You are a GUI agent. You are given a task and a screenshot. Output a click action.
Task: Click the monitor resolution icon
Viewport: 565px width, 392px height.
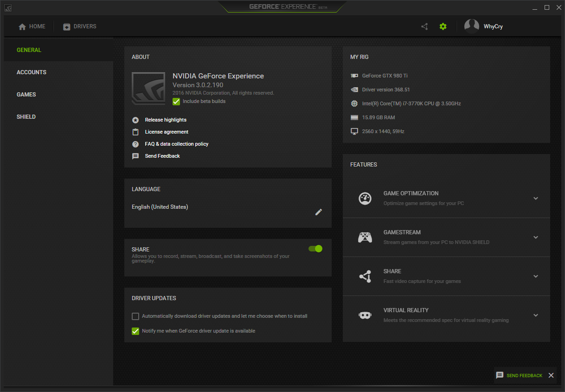point(354,131)
